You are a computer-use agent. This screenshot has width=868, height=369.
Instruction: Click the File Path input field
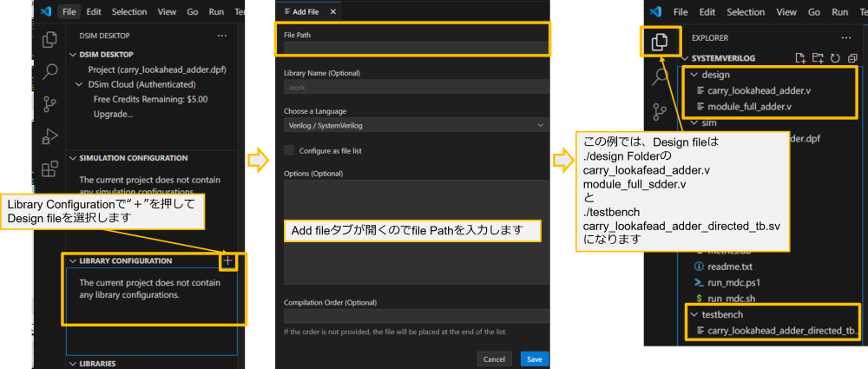416,48
